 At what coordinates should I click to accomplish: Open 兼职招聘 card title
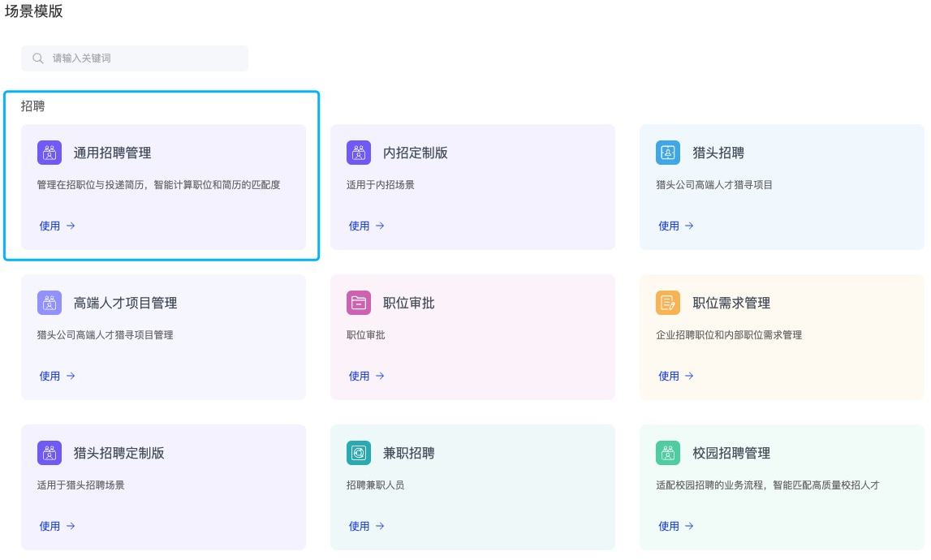[408, 453]
